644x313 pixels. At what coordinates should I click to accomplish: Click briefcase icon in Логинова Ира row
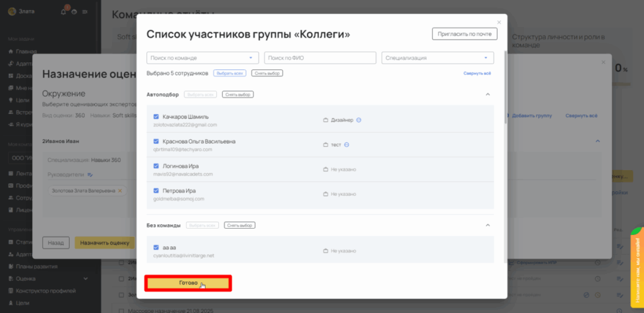pos(326,169)
